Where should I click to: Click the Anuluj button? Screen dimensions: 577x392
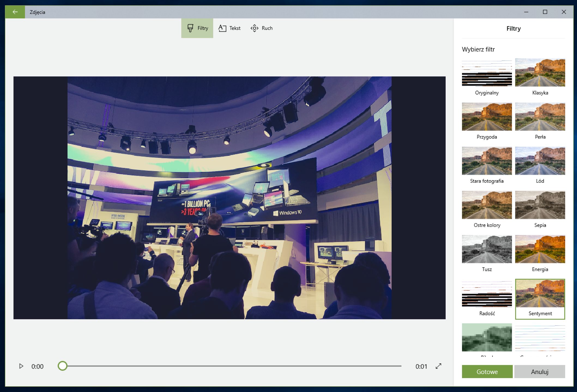pyautogui.click(x=539, y=372)
